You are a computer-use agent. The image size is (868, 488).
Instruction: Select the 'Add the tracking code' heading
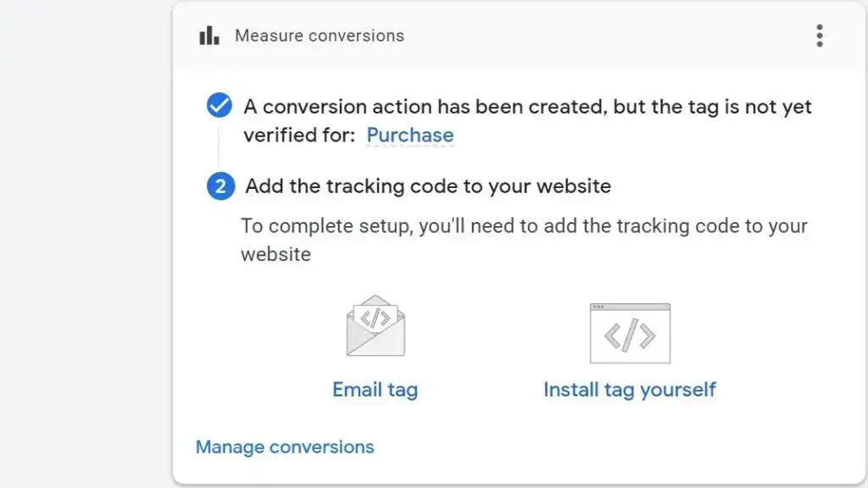(428, 186)
